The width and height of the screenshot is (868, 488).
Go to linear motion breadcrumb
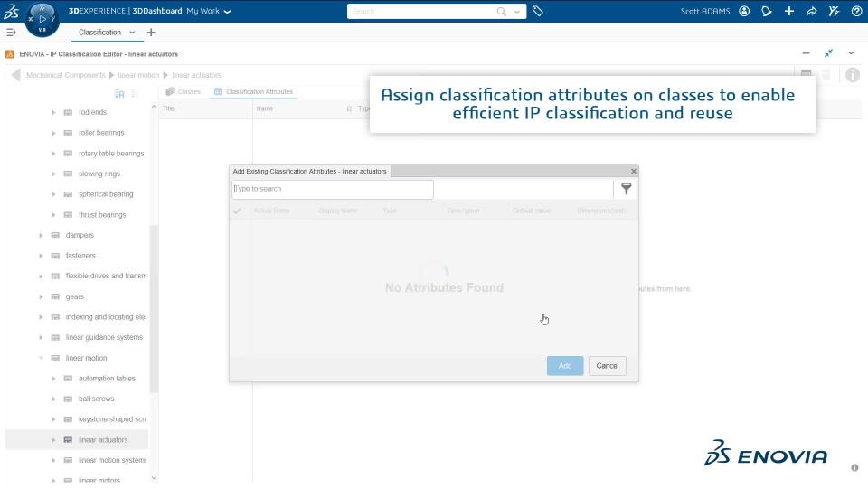(138, 75)
